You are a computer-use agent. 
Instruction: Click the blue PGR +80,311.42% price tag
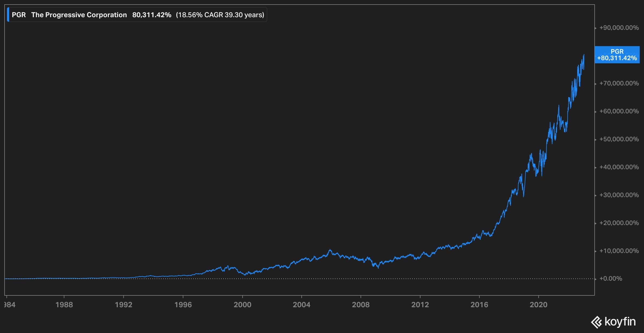pyautogui.click(x=617, y=55)
